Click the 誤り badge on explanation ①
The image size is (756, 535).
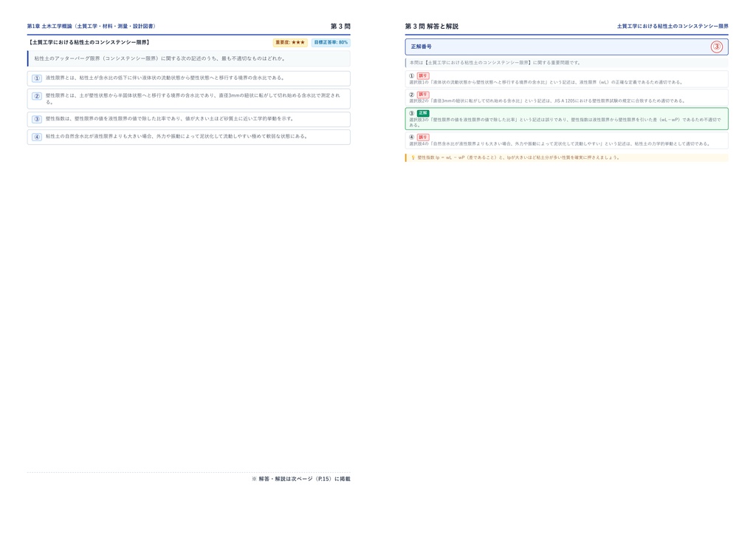tap(423, 75)
